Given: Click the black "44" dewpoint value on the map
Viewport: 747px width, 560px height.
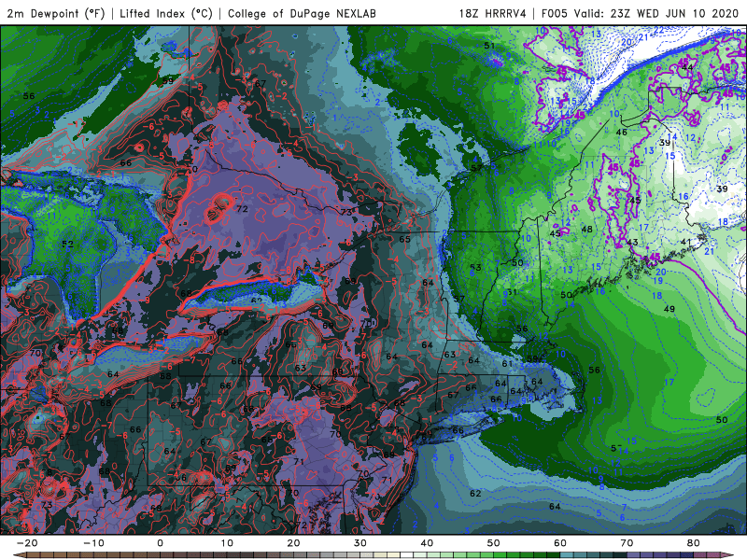Looking at the screenshot, I should point(687,67).
